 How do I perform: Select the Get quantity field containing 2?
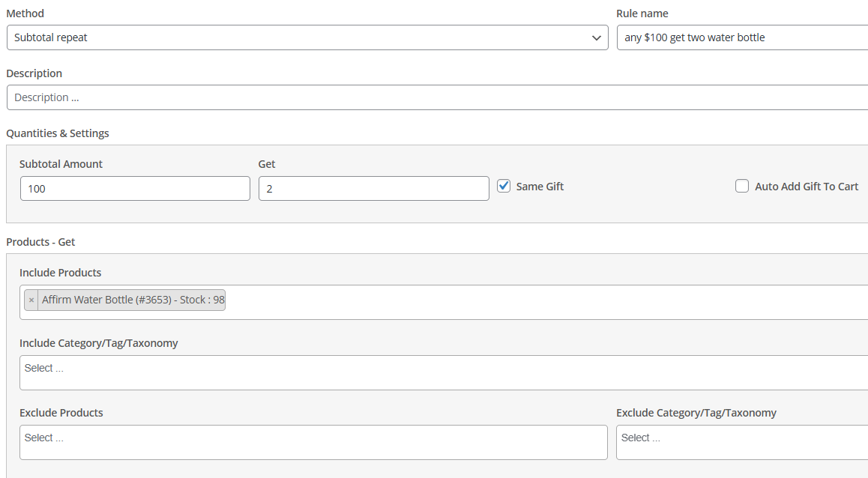coord(373,189)
